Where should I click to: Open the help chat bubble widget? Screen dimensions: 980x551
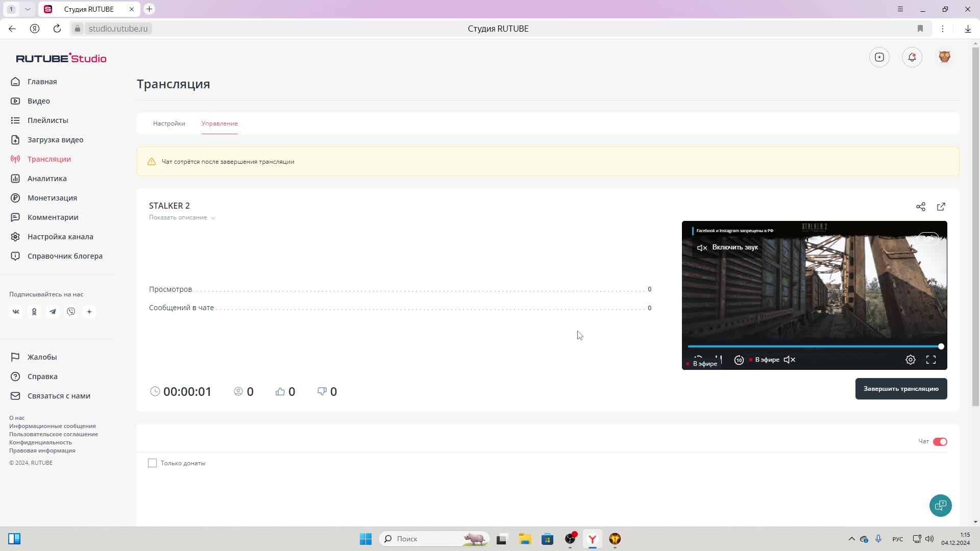(940, 506)
